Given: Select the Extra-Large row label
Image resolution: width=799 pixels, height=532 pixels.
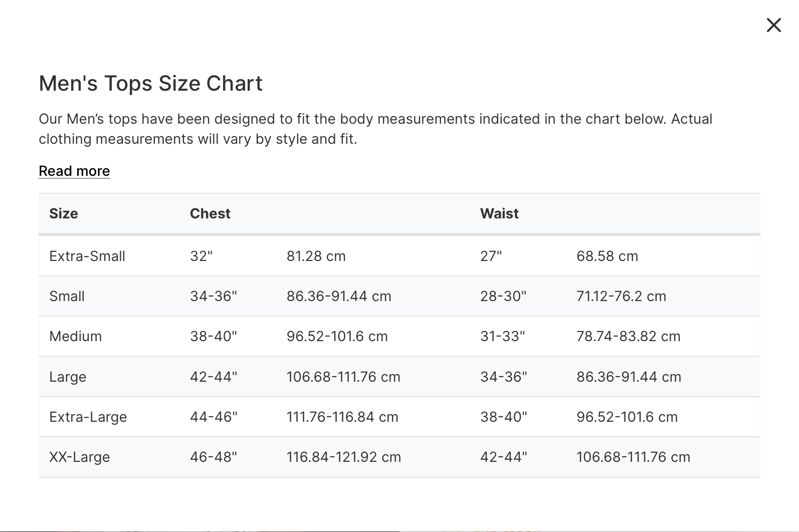Looking at the screenshot, I should 88,417.
